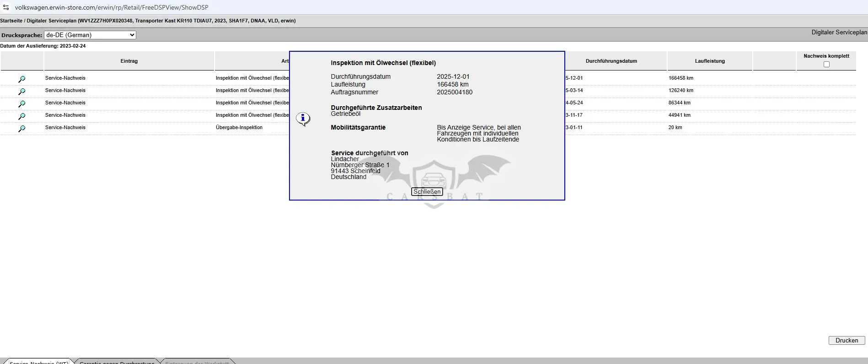This screenshot has height=364, width=868.
Task: Select the Übergabe-Inspektion row text
Action: [239, 127]
